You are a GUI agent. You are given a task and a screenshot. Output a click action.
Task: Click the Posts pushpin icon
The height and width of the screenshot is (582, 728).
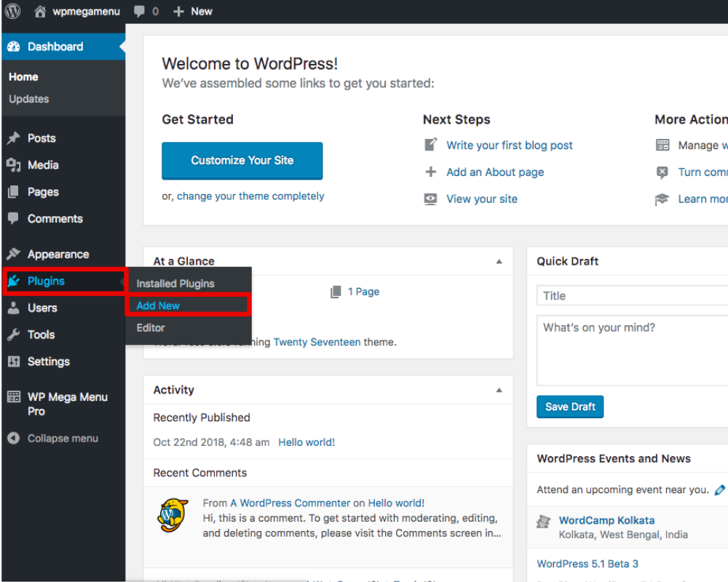pyautogui.click(x=13, y=137)
